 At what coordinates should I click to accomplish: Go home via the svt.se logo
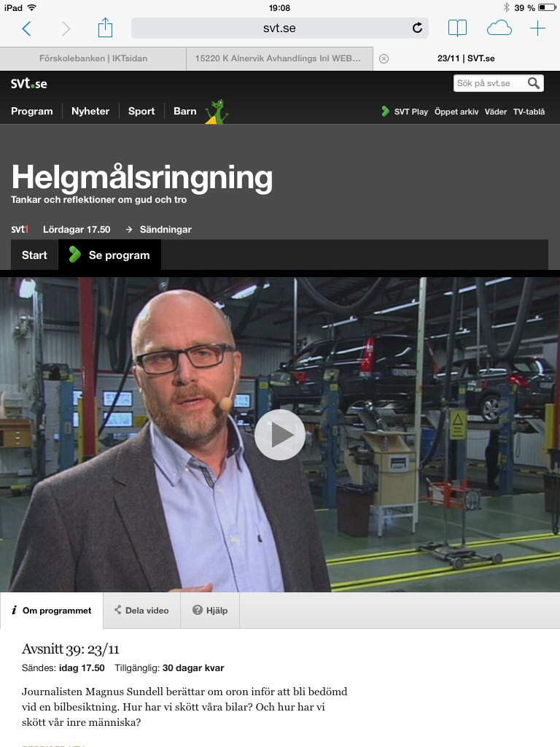tap(28, 83)
